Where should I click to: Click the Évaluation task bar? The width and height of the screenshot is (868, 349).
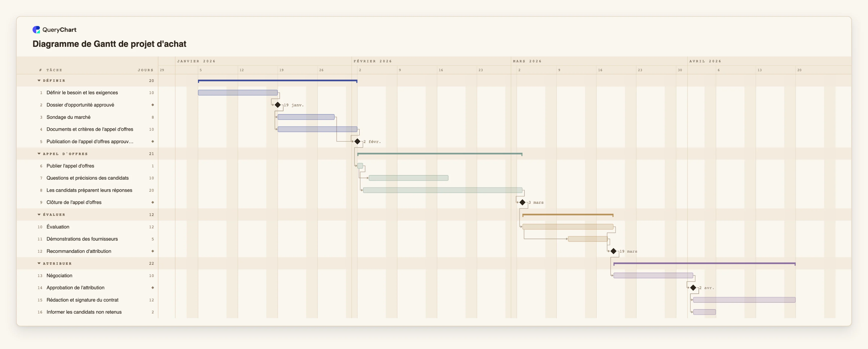click(568, 227)
